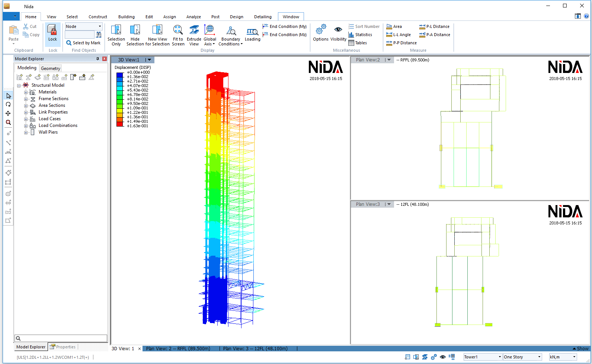Click the Cut scissors icon
The width and height of the screenshot is (592, 364).
[26, 26]
